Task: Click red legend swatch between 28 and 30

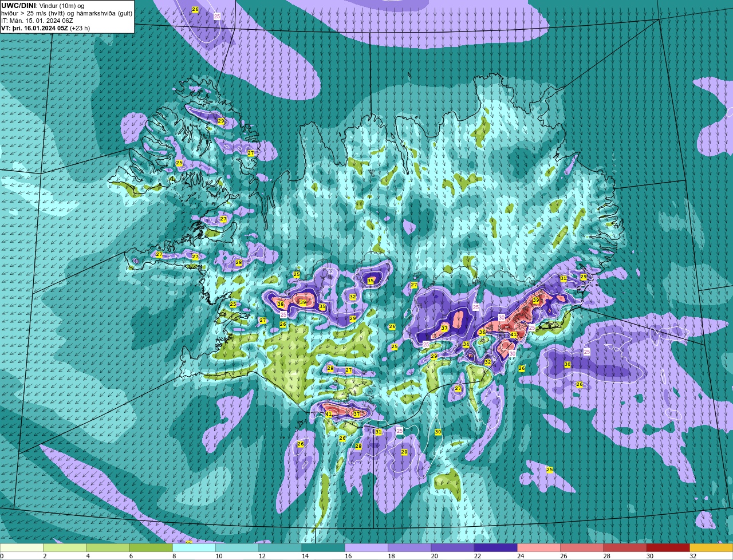Action: click(625, 548)
